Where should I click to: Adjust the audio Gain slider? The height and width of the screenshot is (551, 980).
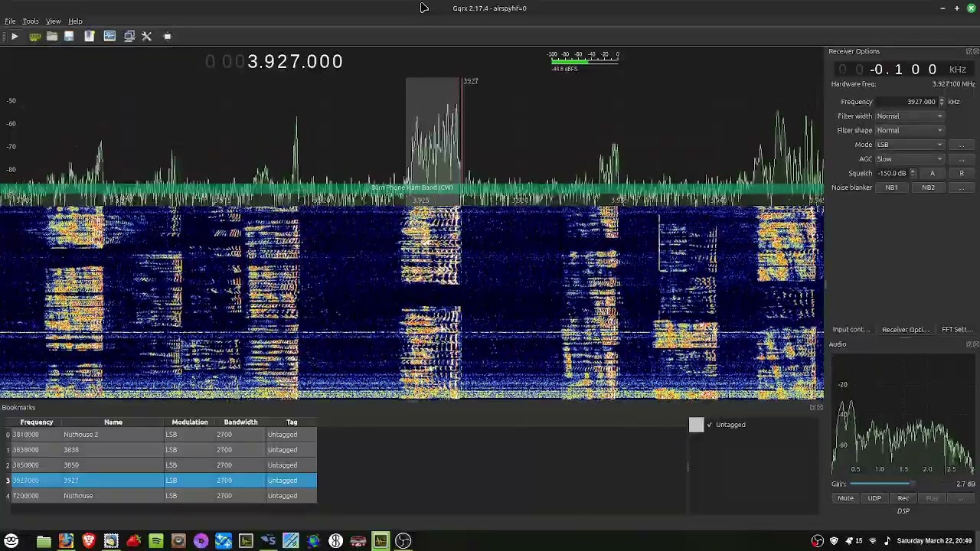coord(900,484)
